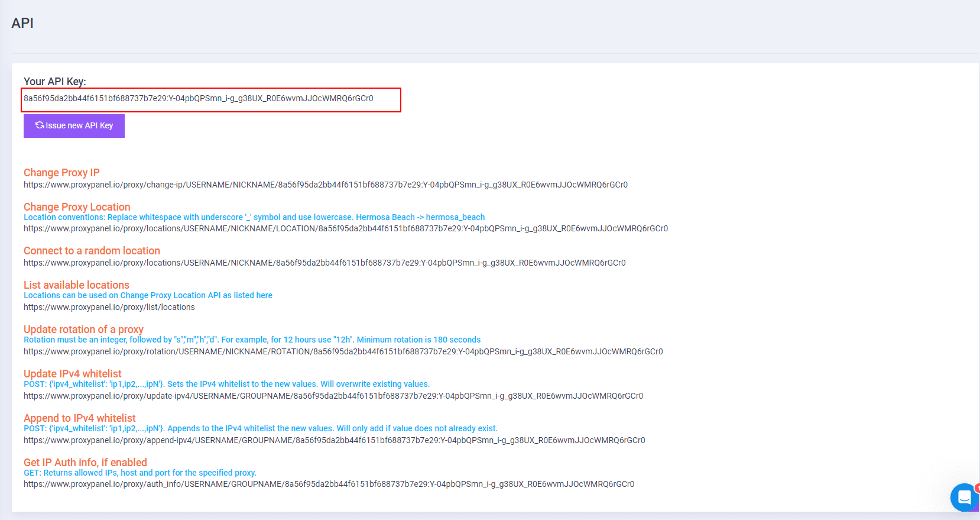Screen dimensions: 980x520
Task: Click the Connect to a random location heading
Action: [x=92, y=251]
